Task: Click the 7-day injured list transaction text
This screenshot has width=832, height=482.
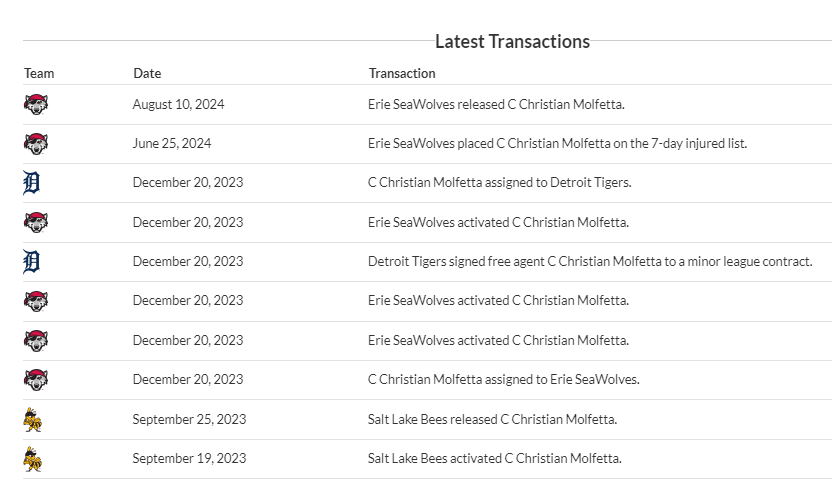Action: coord(557,143)
